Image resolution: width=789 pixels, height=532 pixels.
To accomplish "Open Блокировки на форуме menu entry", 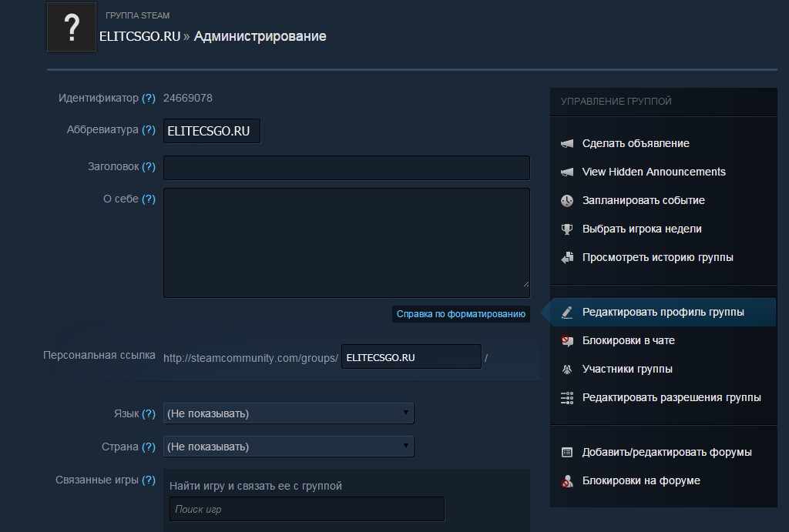I will click(641, 481).
